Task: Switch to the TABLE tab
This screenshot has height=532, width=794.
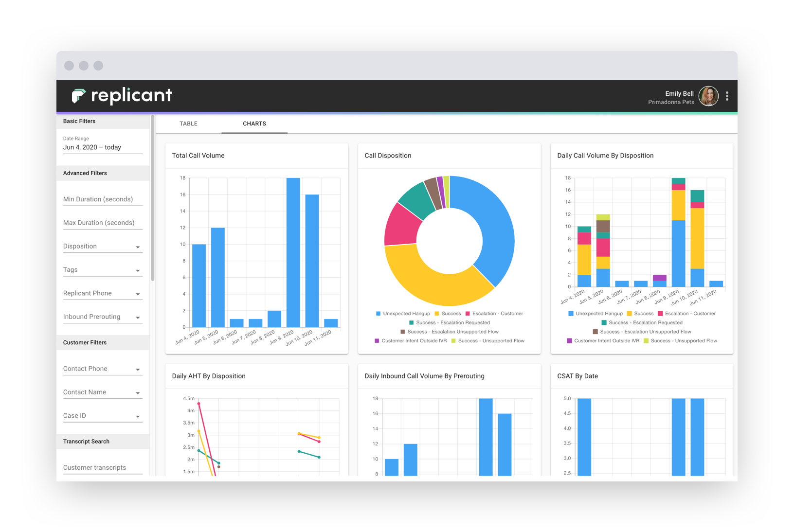Action: tap(188, 124)
